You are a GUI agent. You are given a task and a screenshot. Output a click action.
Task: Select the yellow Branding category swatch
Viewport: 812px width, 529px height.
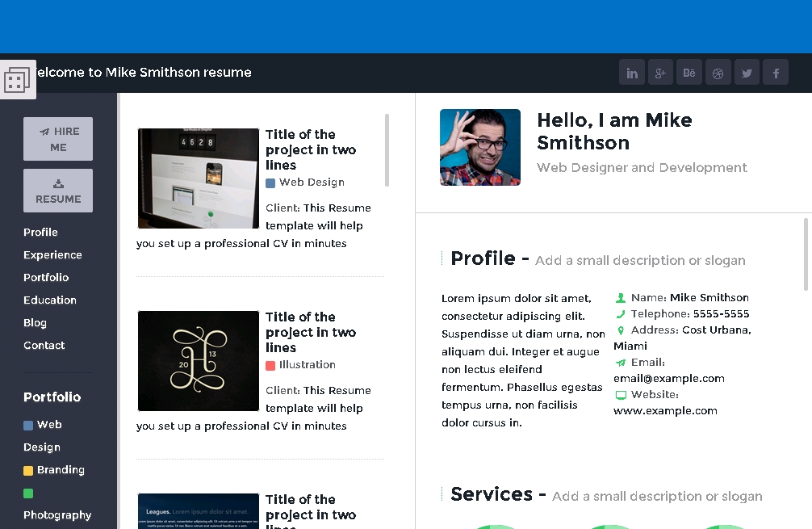[28, 471]
